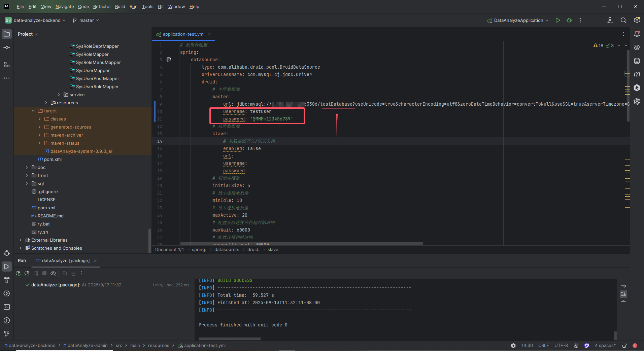Collapse the target folder

coord(33,111)
